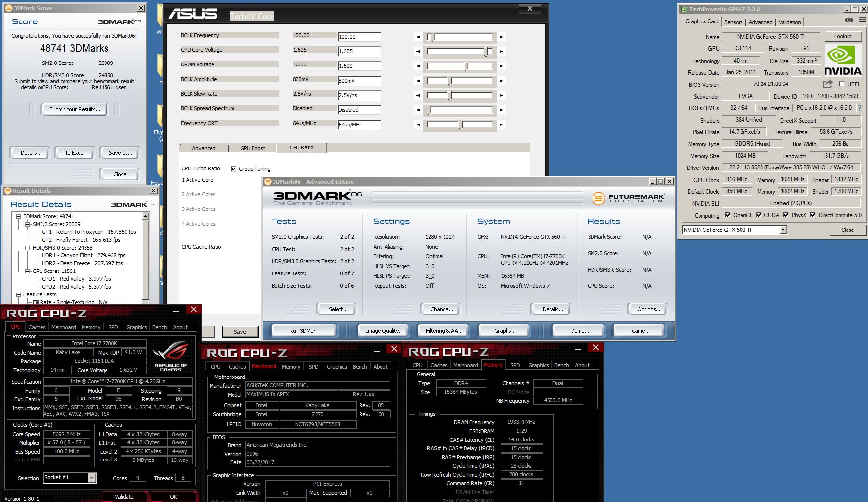Image resolution: width=868 pixels, height=502 pixels.
Task: Increase BCLK Amplitude with right arrow
Action: (501, 81)
